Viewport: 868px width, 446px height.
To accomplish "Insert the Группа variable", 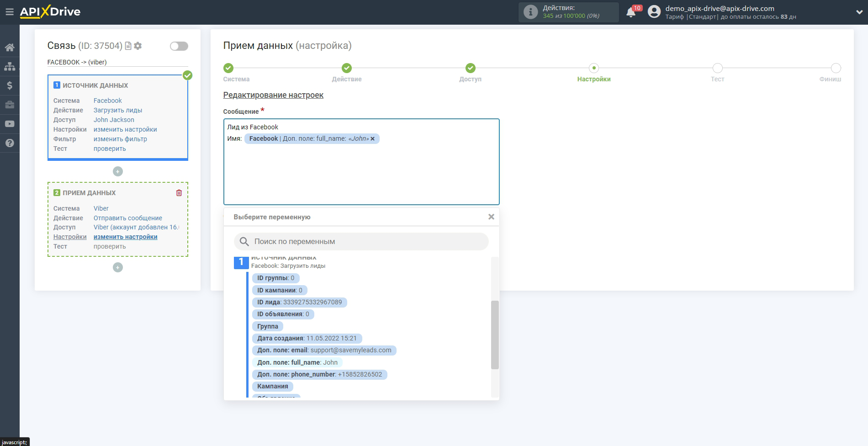I will click(267, 326).
